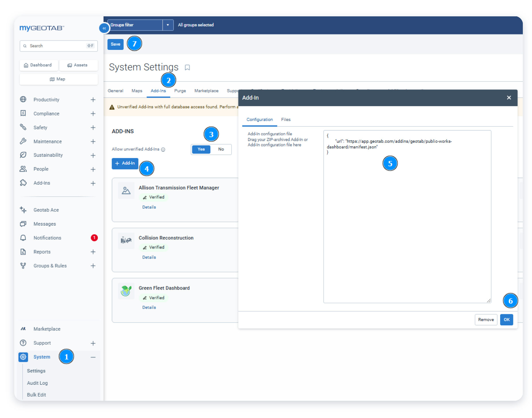This screenshot has height=418, width=532.
Task: Open the Geotab Ace icon
Action: (23, 210)
